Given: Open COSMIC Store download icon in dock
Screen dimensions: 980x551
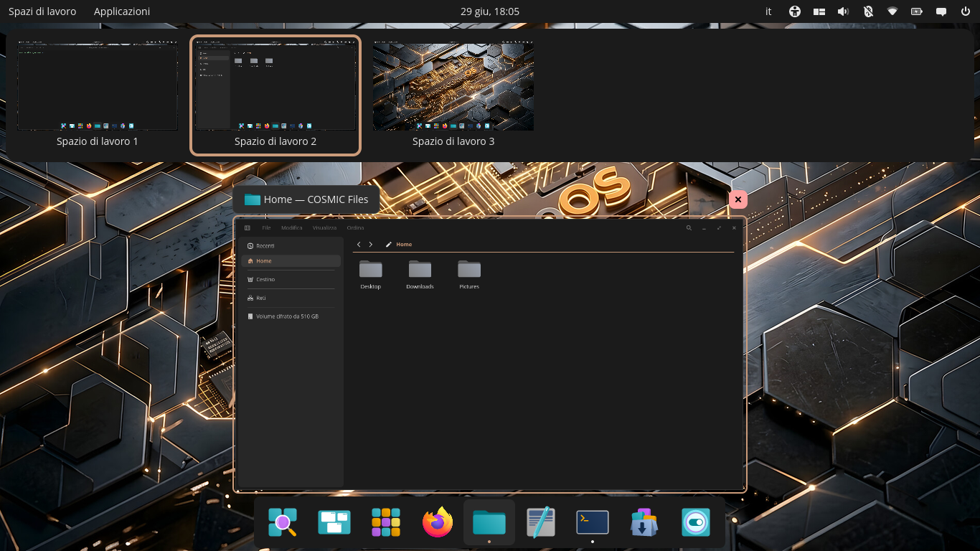Looking at the screenshot, I should pos(644,522).
